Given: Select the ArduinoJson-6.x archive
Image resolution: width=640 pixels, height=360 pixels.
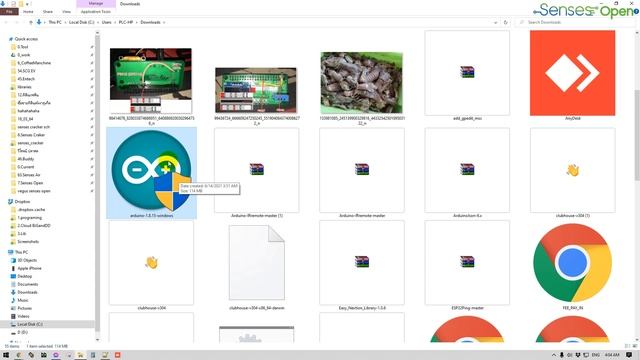Looking at the screenshot, I should 467,173.
